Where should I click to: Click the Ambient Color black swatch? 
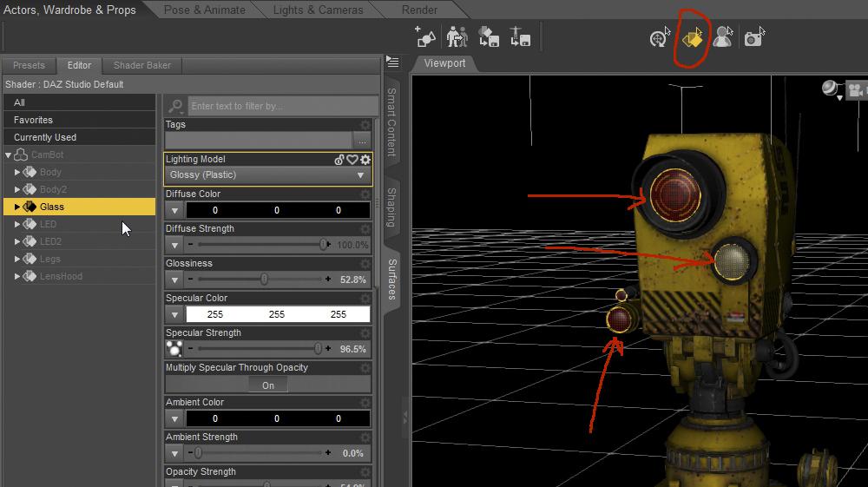coord(278,418)
